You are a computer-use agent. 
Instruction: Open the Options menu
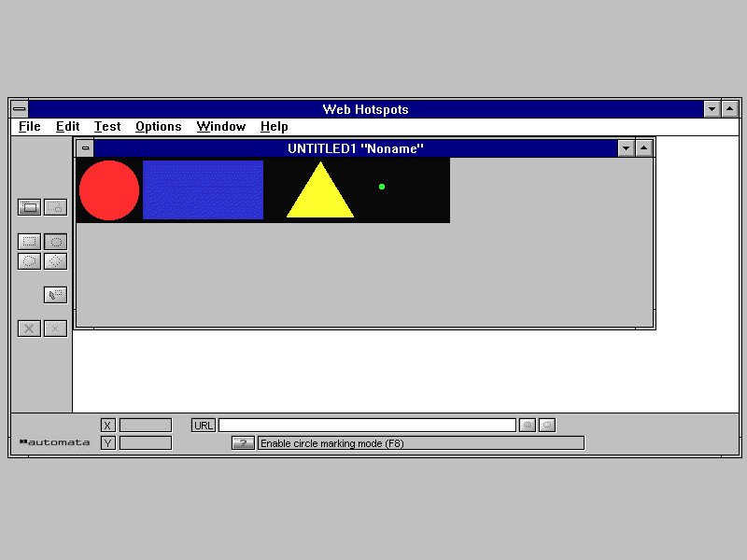pos(158,127)
